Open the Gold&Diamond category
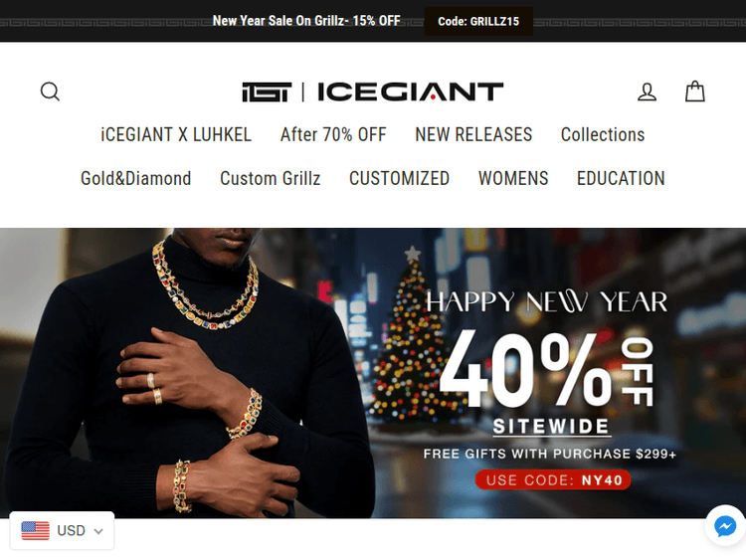Image resolution: width=746 pixels, height=560 pixels. (135, 178)
